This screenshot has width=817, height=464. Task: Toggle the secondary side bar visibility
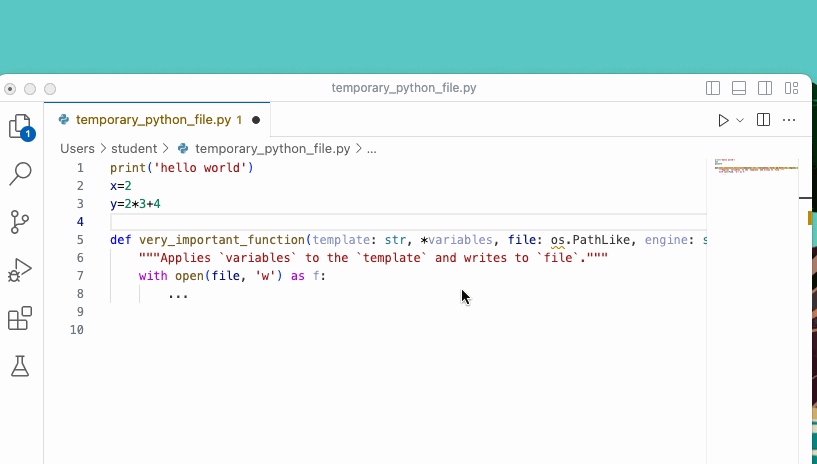(x=765, y=88)
